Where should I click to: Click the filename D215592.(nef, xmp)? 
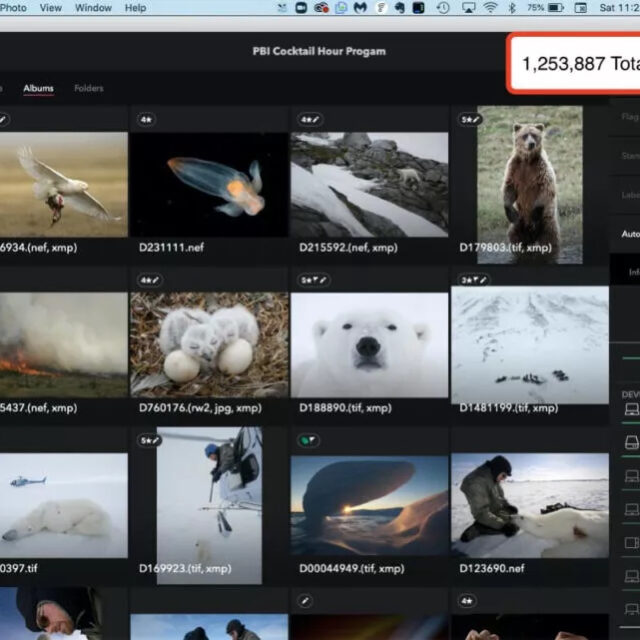(x=348, y=247)
